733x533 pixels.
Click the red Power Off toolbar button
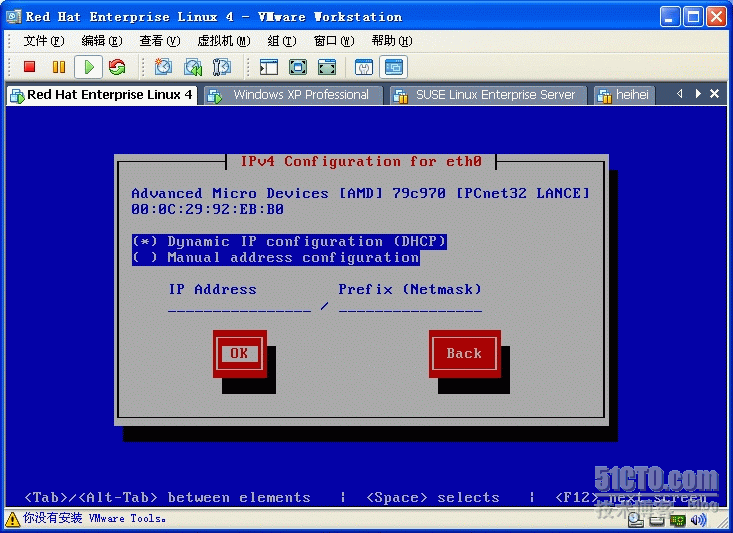tap(29, 67)
